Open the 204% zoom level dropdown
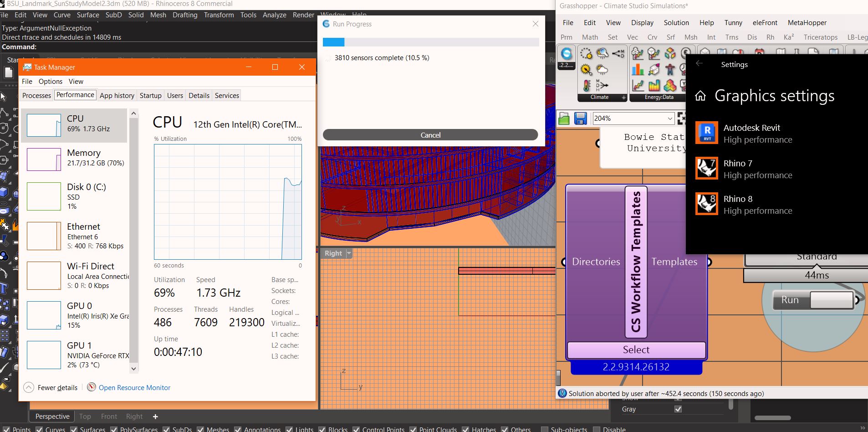The width and height of the screenshot is (868, 432). 669,118
